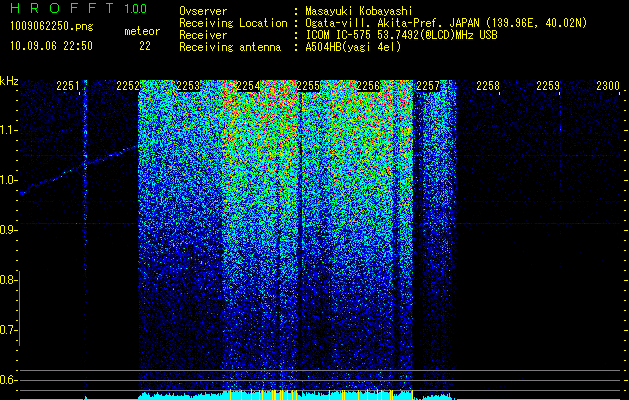
Task: Click the 0.7 kHz axis label
Action: [8, 330]
